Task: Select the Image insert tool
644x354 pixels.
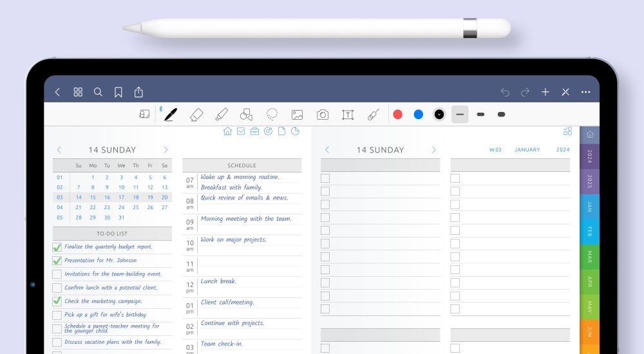Action: (x=298, y=115)
